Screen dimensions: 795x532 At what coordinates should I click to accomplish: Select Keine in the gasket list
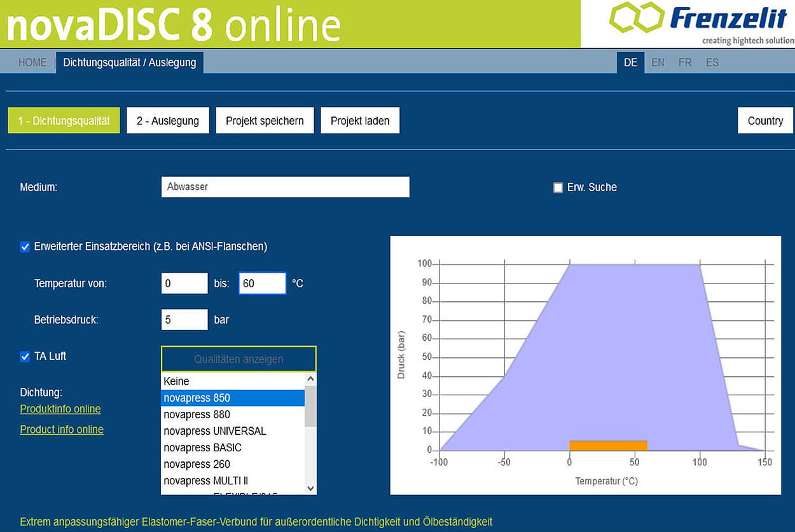click(x=233, y=381)
